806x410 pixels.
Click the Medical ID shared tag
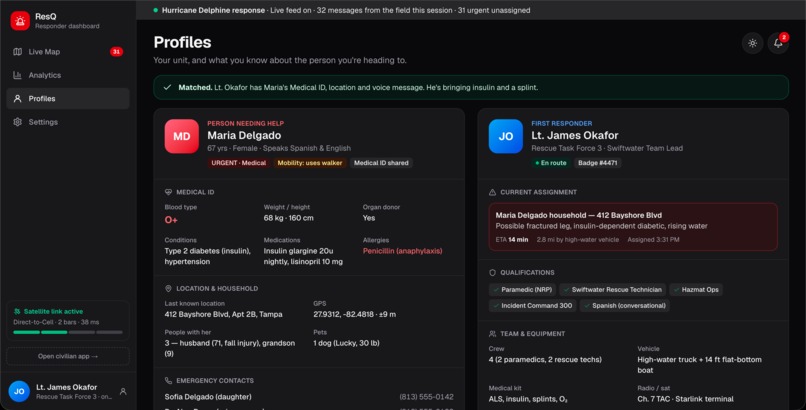(381, 163)
